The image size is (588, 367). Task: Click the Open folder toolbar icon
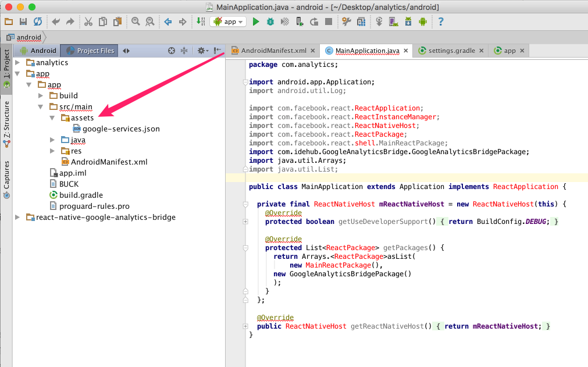pos(9,22)
